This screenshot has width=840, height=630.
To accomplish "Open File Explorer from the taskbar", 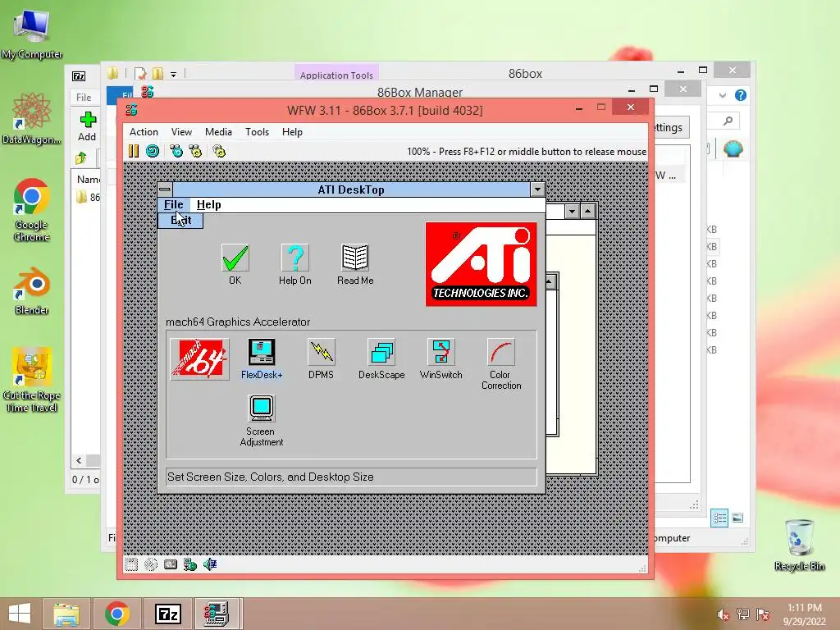I will tap(66, 614).
